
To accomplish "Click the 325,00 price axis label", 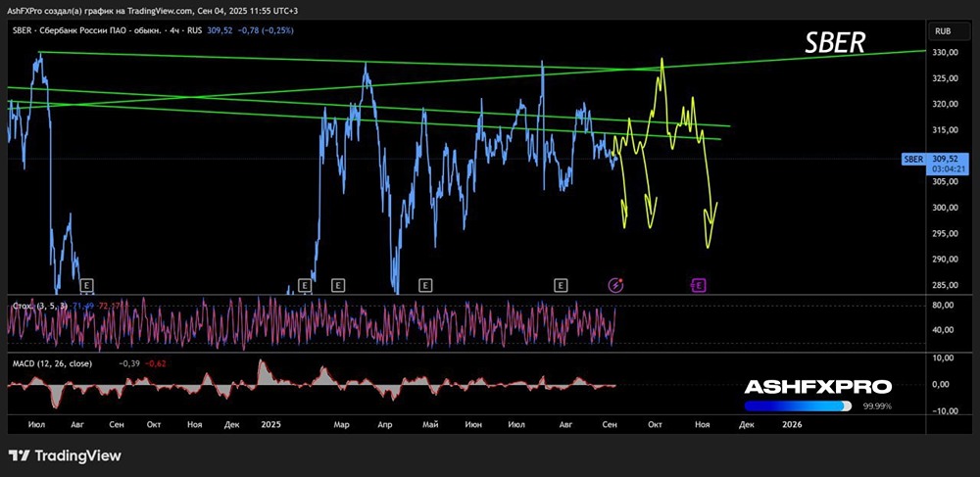I will [944, 78].
